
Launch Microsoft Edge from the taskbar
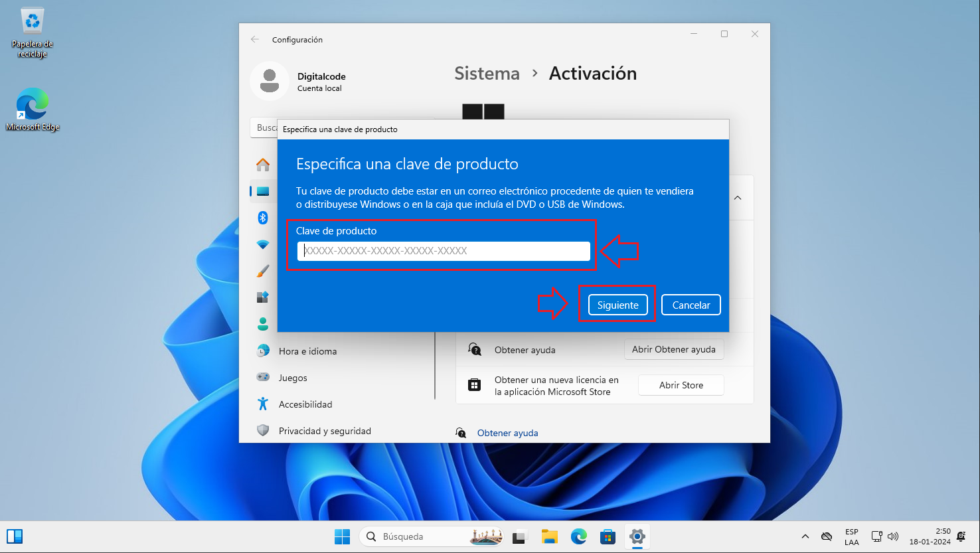(579, 536)
